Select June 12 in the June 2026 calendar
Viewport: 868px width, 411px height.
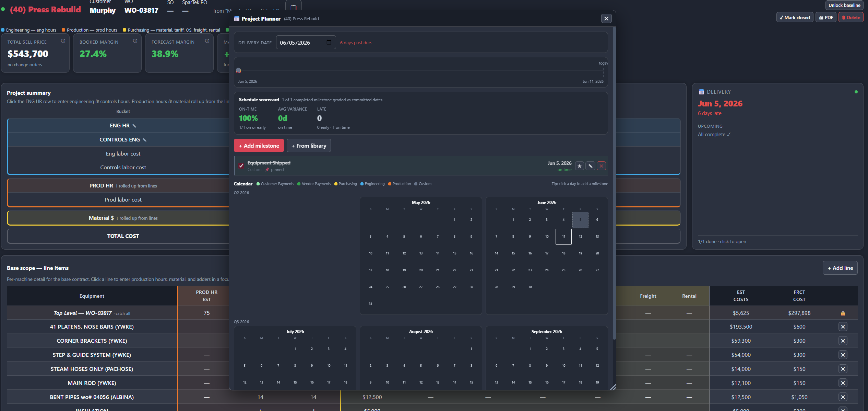tap(580, 237)
